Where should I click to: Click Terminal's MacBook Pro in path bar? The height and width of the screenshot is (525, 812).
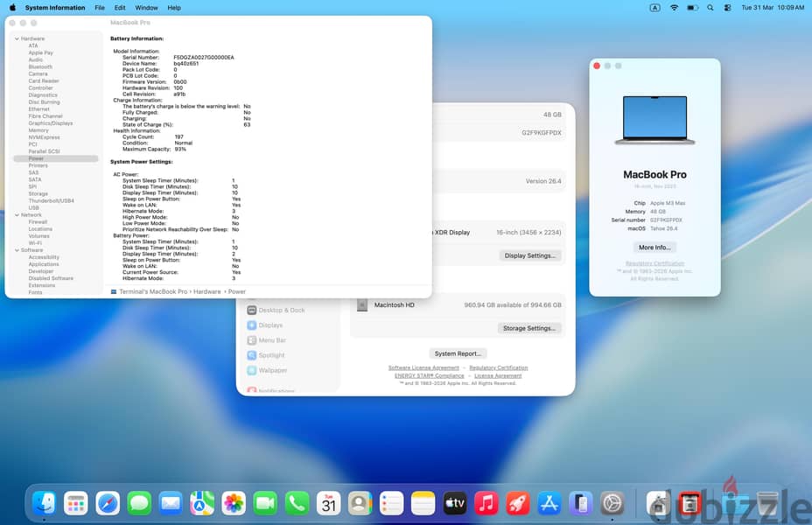[153, 291]
